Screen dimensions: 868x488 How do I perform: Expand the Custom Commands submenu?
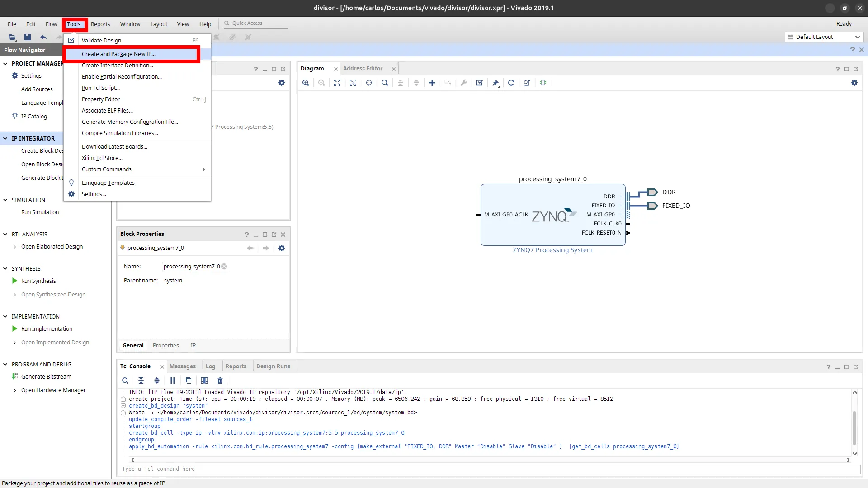137,169
